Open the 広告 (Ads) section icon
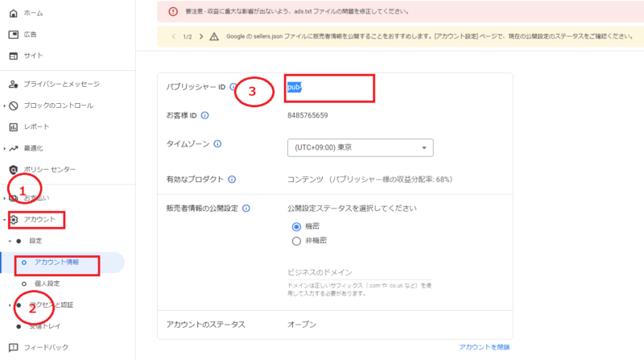Viewport: 644px width, 360px height. [13, 35]
